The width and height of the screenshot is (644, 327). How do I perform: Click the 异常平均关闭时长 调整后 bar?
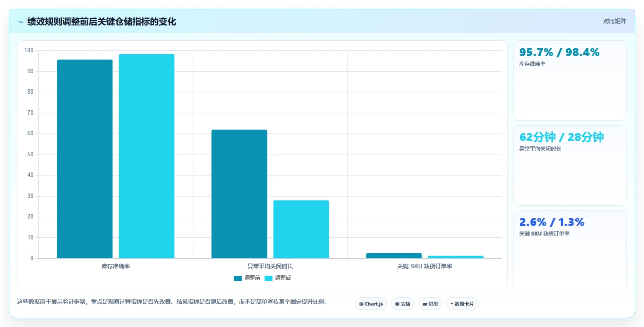[301, 229]
